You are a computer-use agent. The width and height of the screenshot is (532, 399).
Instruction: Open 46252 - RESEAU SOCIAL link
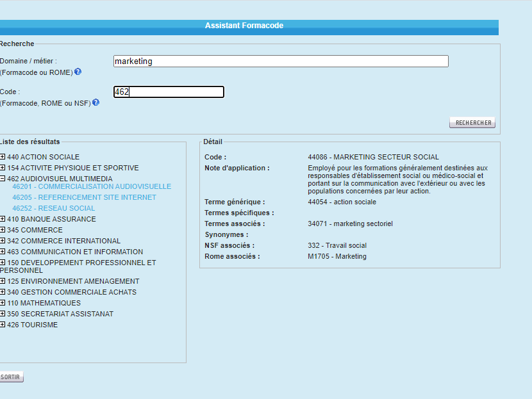(x=54, y=208)
